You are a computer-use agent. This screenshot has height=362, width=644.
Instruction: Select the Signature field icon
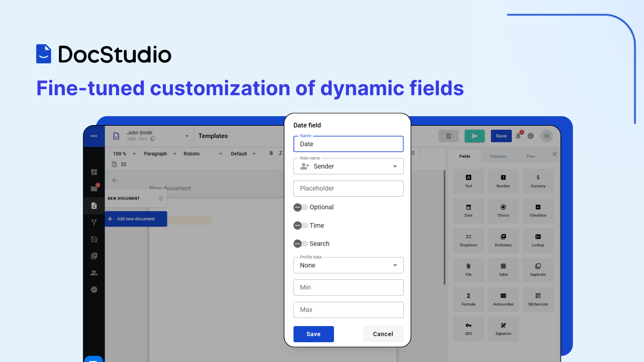tap(503, 329)
